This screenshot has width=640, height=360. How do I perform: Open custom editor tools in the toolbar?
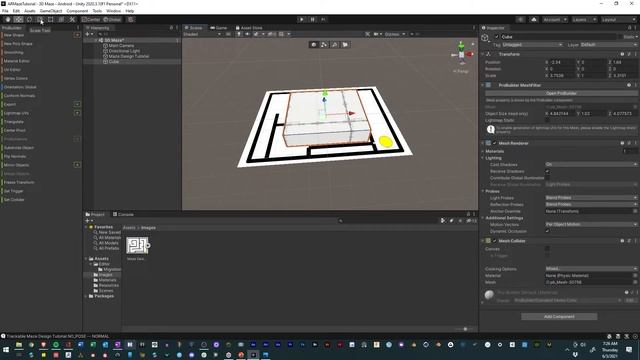pos(72,19)
